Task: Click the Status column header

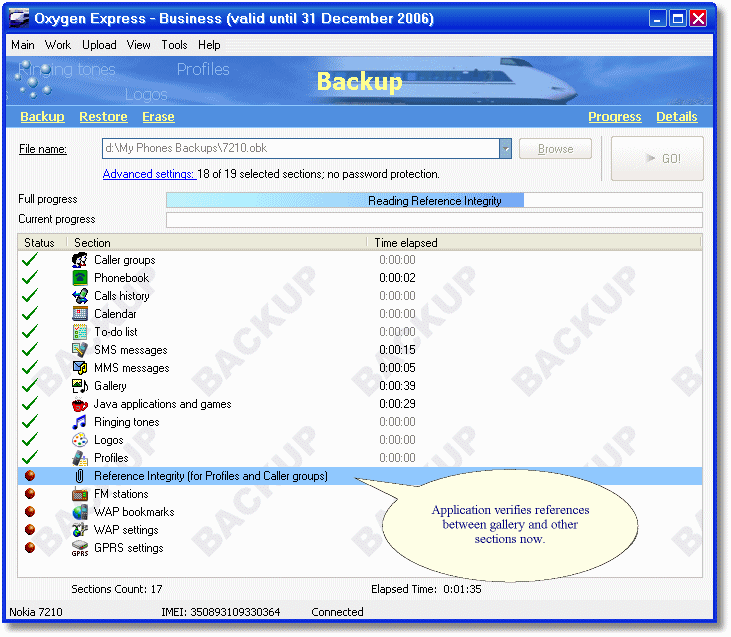Action: point(40,243)
